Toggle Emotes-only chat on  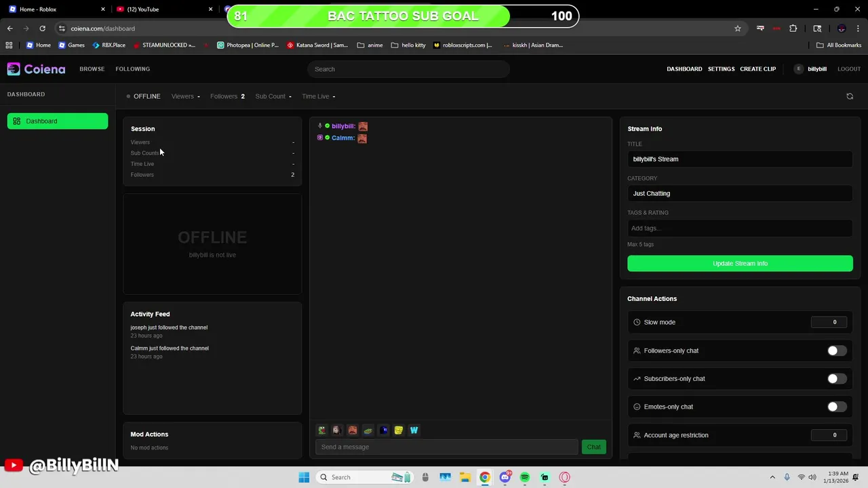(837, 407)
